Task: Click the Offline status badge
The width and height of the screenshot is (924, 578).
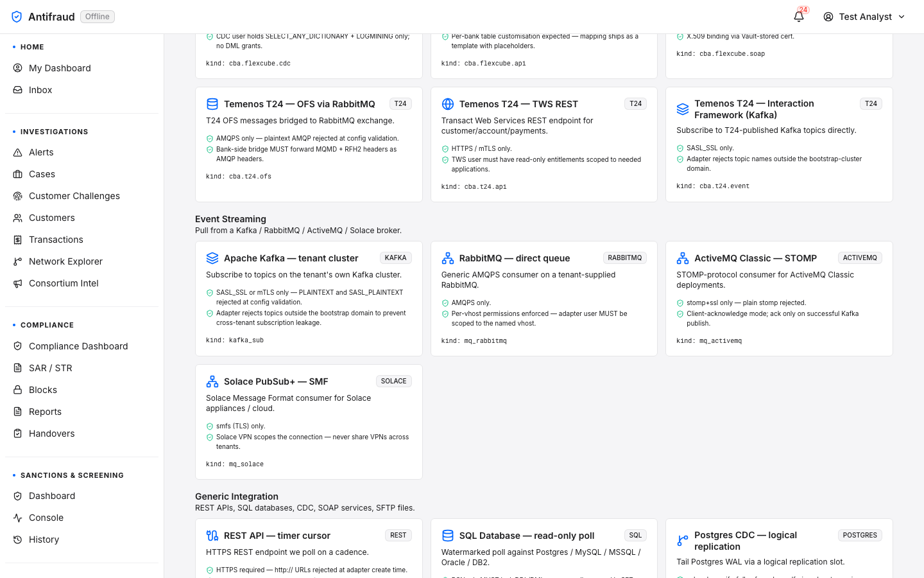Action: pos(98,17)
